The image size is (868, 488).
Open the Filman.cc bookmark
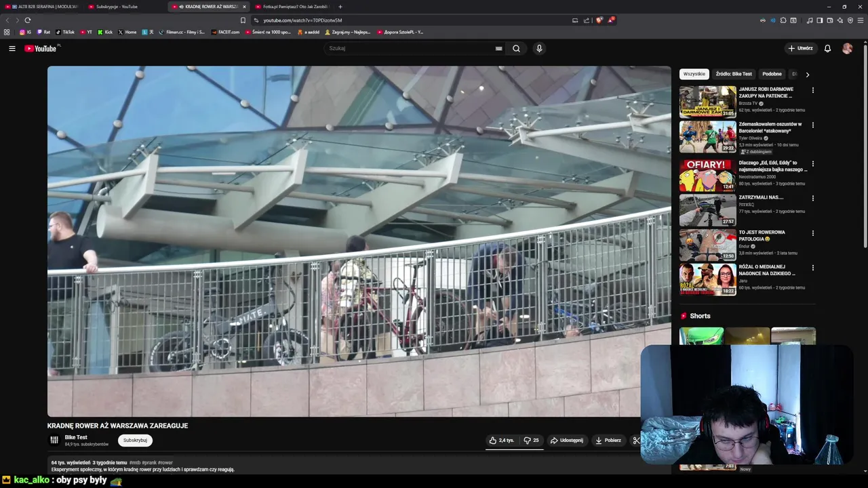(181, 32)
